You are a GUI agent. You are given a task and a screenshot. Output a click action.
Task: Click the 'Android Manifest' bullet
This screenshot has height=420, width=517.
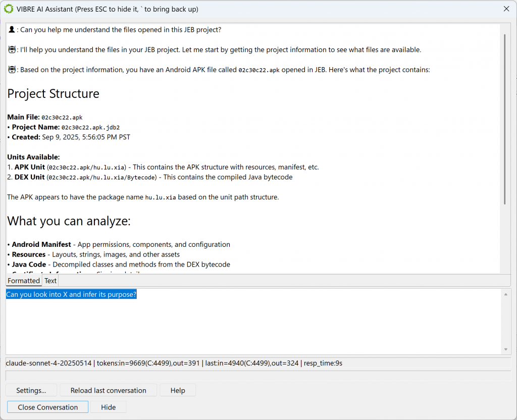click(x=119, y=245)
